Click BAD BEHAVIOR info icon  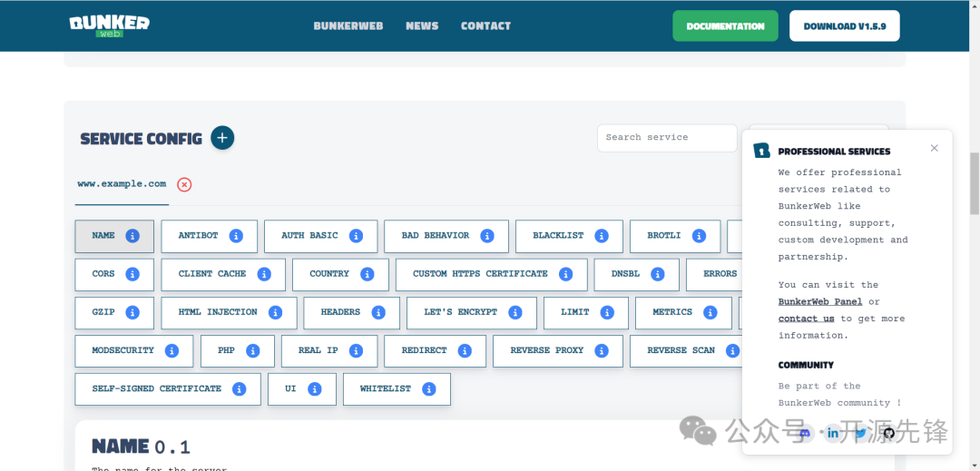[x=487, y=236]
